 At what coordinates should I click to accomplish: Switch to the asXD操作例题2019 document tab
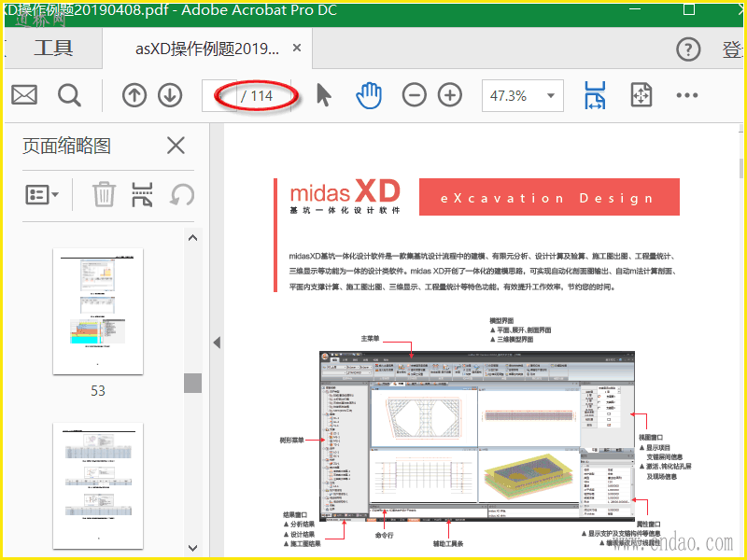[x=207, y=49]
